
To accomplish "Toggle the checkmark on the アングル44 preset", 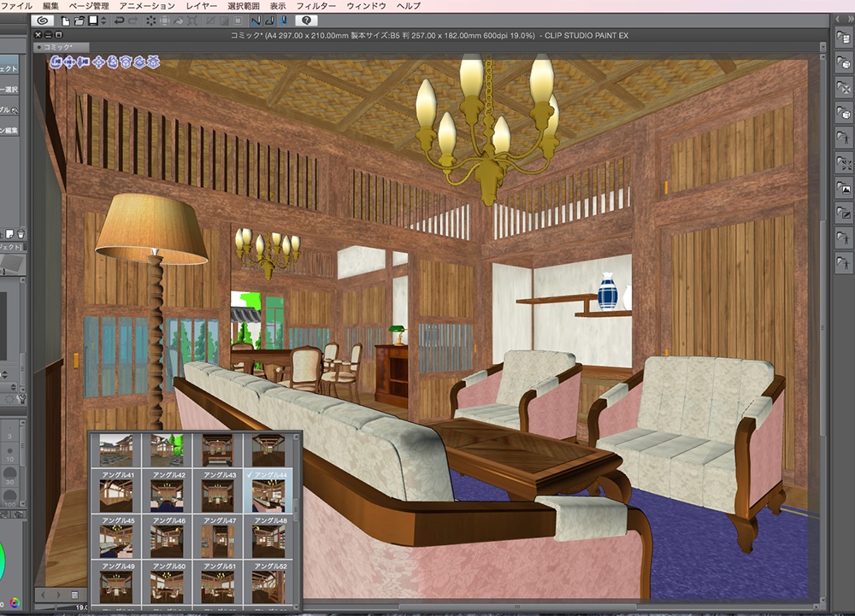I will [251, 474].
